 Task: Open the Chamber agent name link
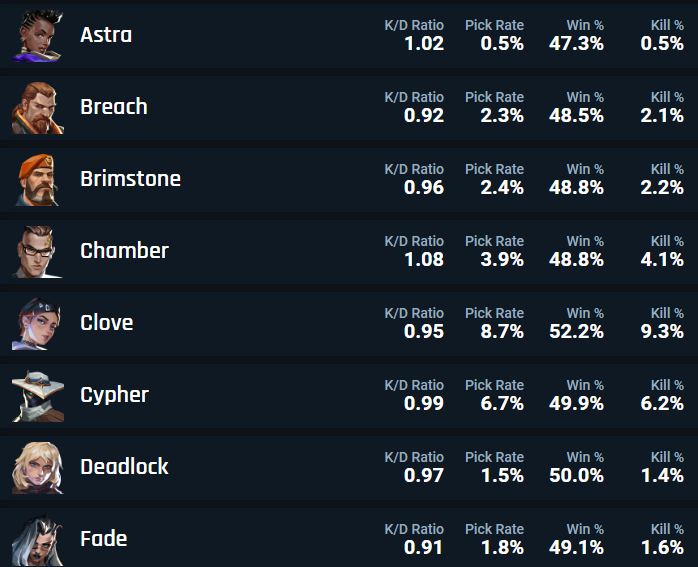(124, 251)
